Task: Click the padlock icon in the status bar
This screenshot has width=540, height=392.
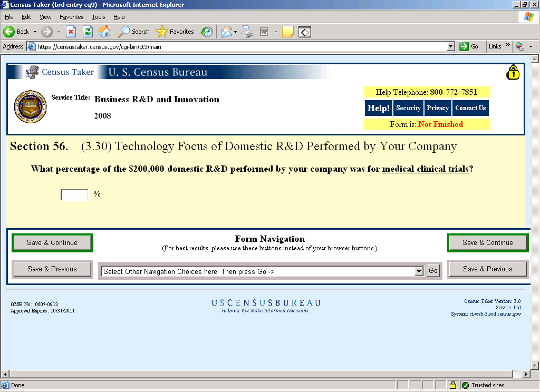Action: coord(453,385)
